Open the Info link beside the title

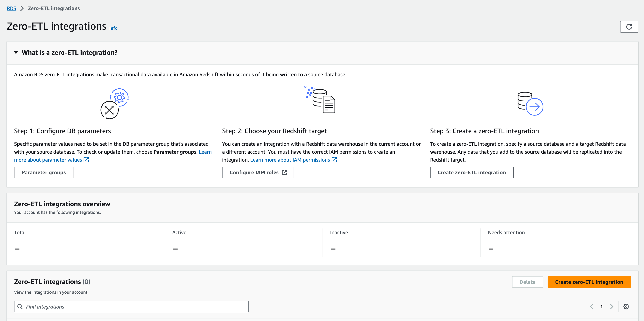point(113,28)
